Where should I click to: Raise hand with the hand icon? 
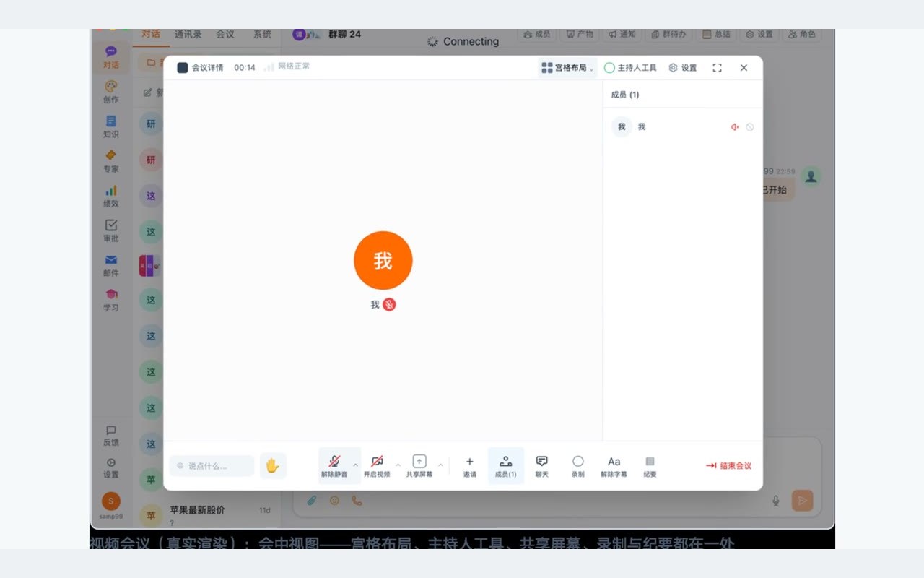click(273, 466)
